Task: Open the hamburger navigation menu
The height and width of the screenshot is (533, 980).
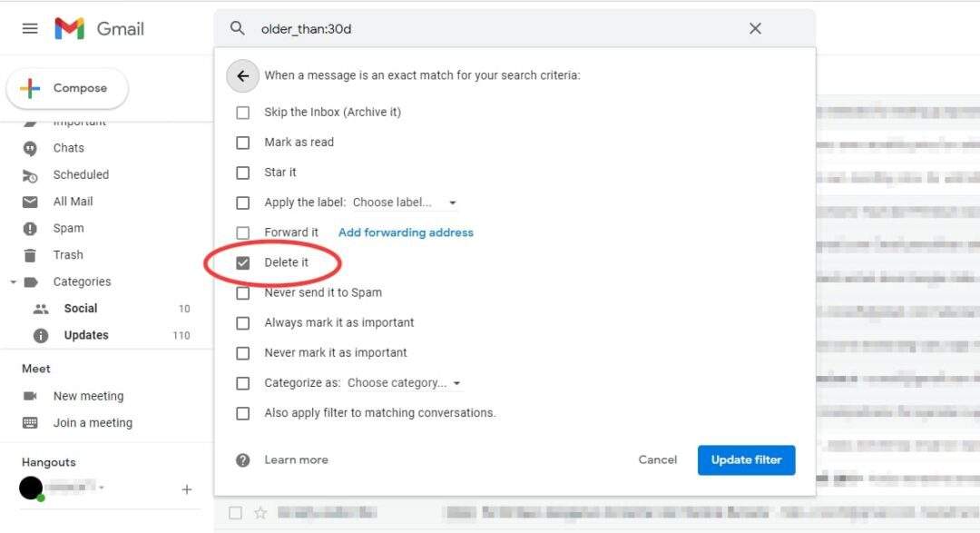Action: [x=29, y=27]
